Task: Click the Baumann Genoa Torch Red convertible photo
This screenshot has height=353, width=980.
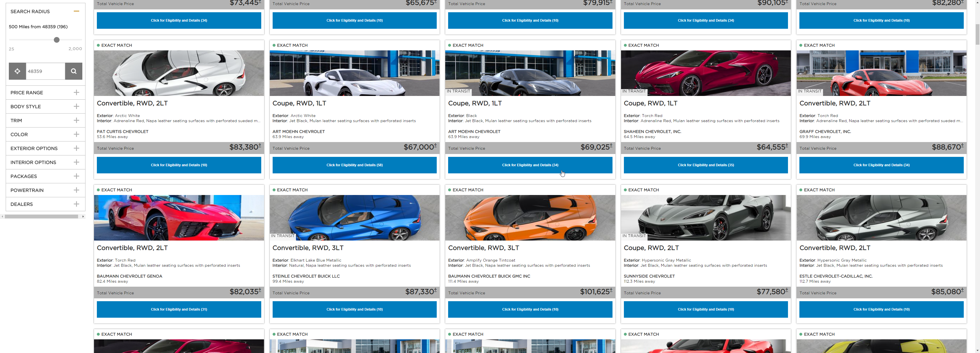Action: pos(179,218)
